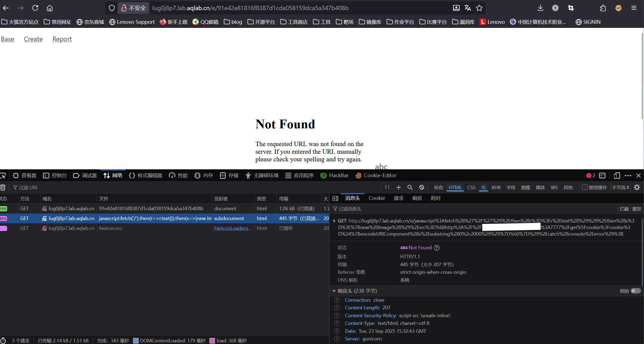
Task: Enable the 禁用缓存 checkbox
Action: [584, 187]
